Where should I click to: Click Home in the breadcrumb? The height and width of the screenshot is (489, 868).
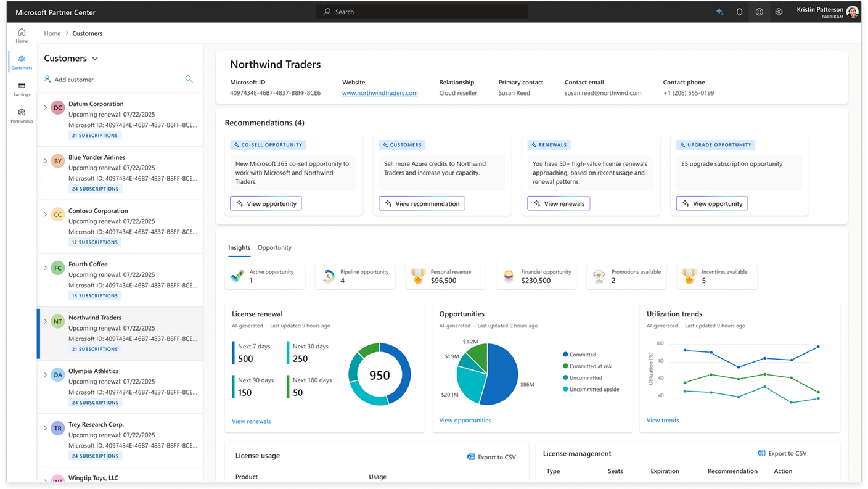pos(52,33)
